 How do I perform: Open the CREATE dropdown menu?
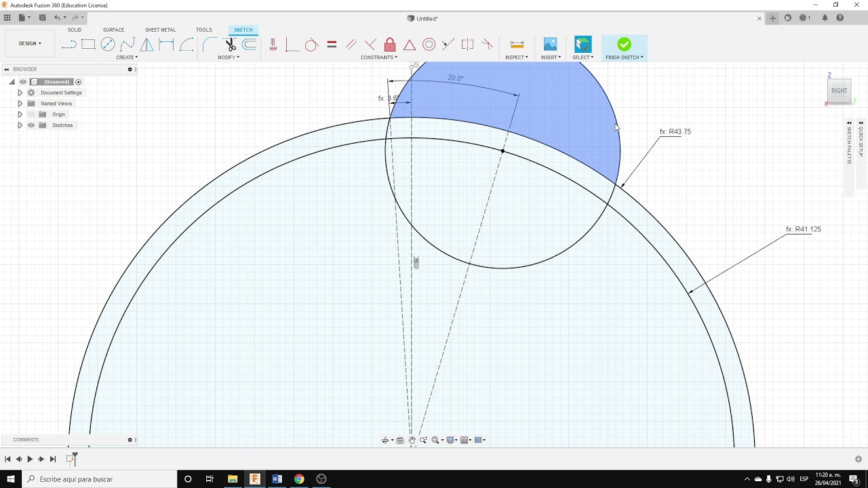(x=126, y=58)
